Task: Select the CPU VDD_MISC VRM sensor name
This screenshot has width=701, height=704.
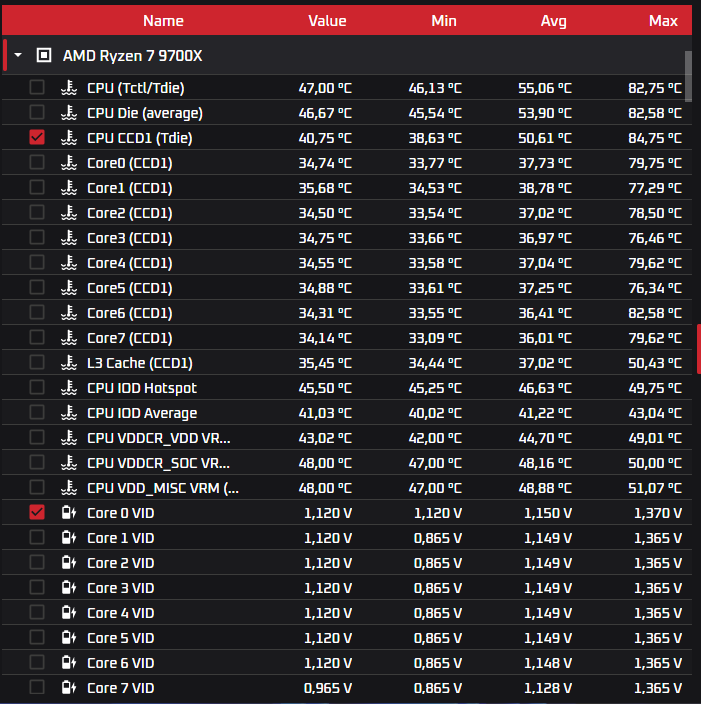Action: click(x=163, y=488)
